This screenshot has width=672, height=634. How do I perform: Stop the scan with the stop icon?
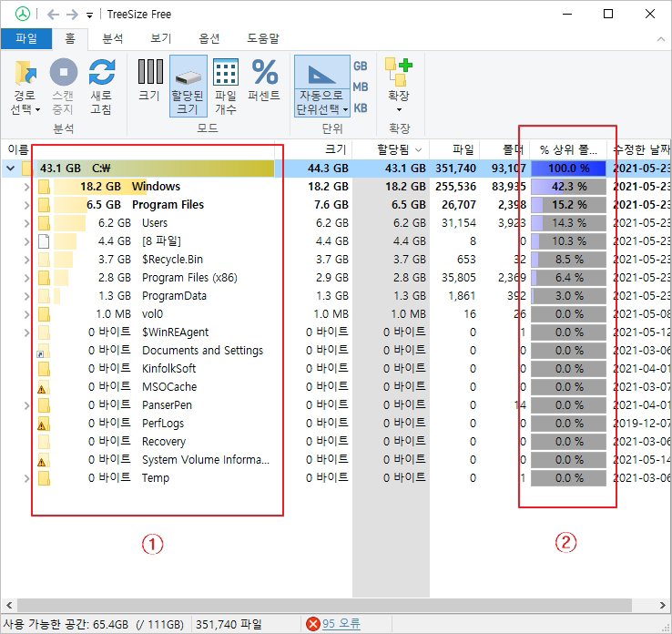[x=64, y=72]
